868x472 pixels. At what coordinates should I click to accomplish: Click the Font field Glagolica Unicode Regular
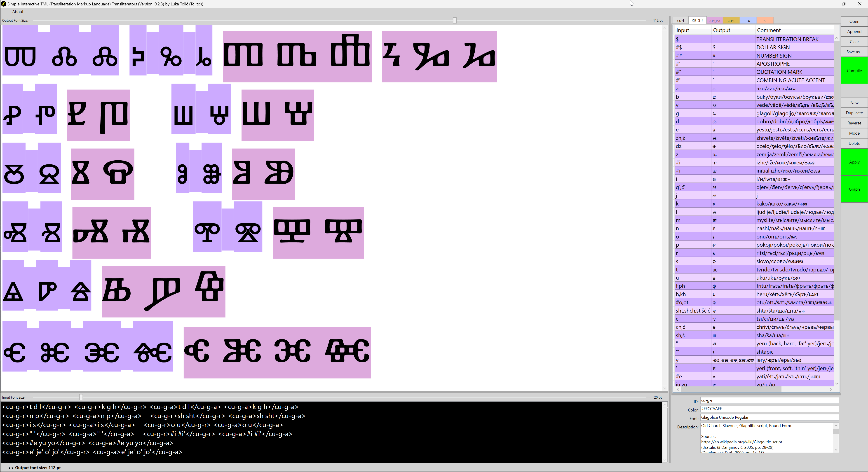pyautogui.click(x=769, y=417)
